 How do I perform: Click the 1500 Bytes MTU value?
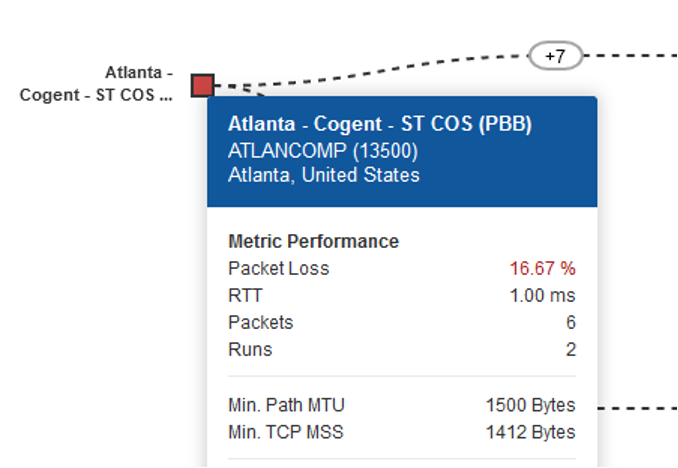click(x=531, y=405)
